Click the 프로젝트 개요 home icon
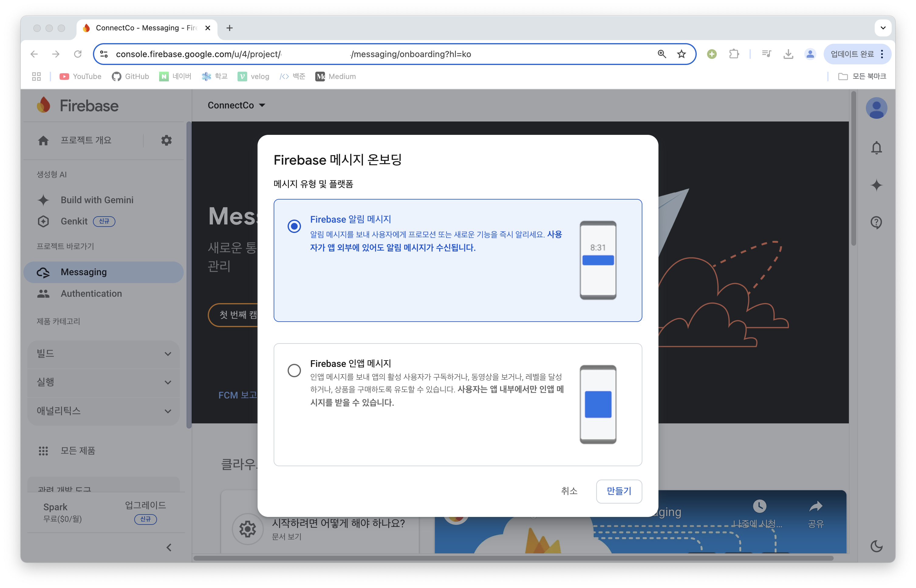This screenshot has height=588, width=916. click(43, 141)
